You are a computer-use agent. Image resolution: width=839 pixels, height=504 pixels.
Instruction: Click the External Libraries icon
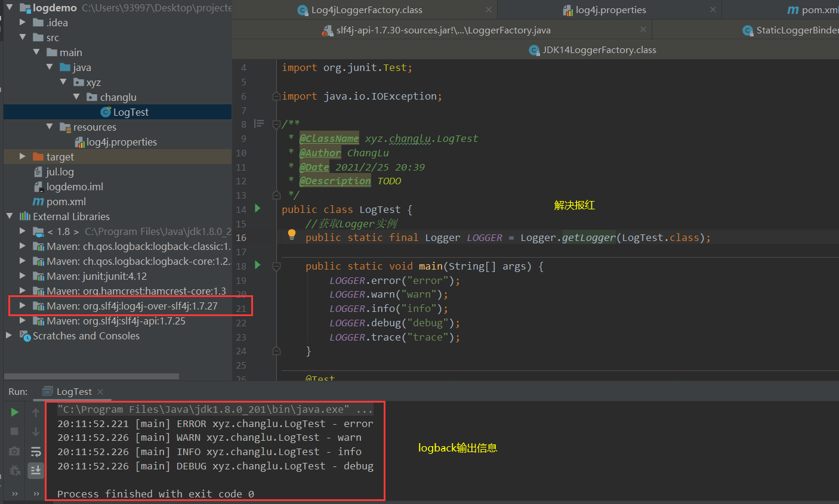[x=24, y=216]
